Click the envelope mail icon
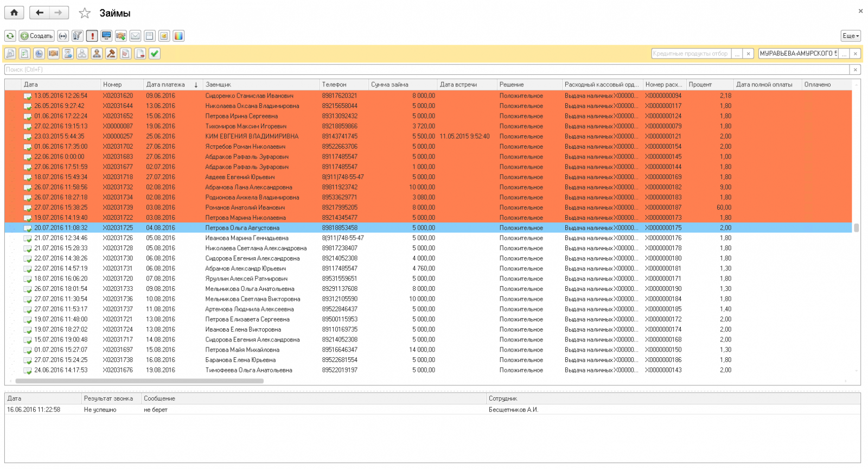Image resolution: width=868 pixels, height=469 pixels. (135, 36)
